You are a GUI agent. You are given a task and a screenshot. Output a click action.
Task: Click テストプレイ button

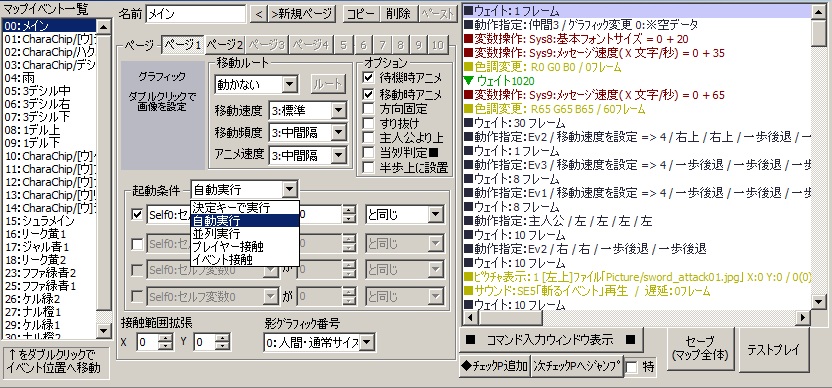[774, 349]
